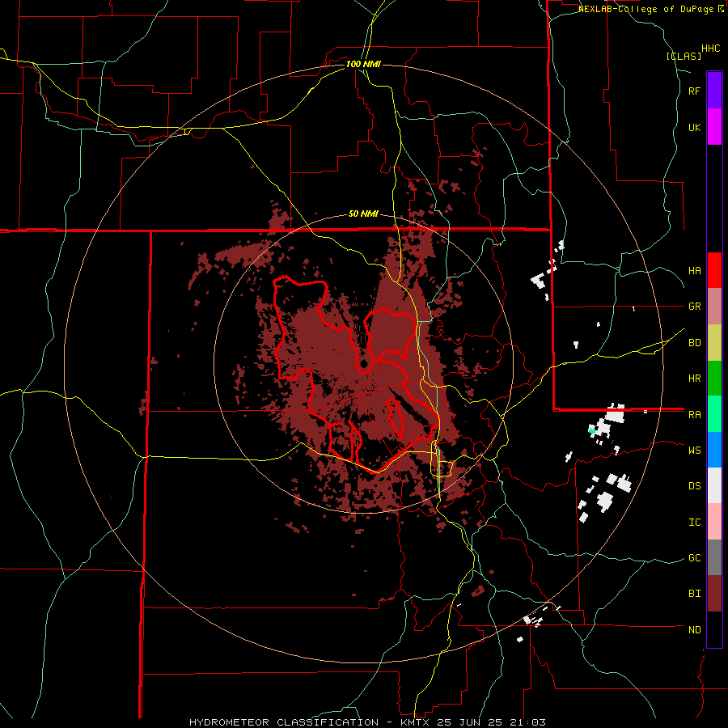Click the RA light green swatch
The width and height of the screenshot is (728, 728).
click(x=714, y=414)
